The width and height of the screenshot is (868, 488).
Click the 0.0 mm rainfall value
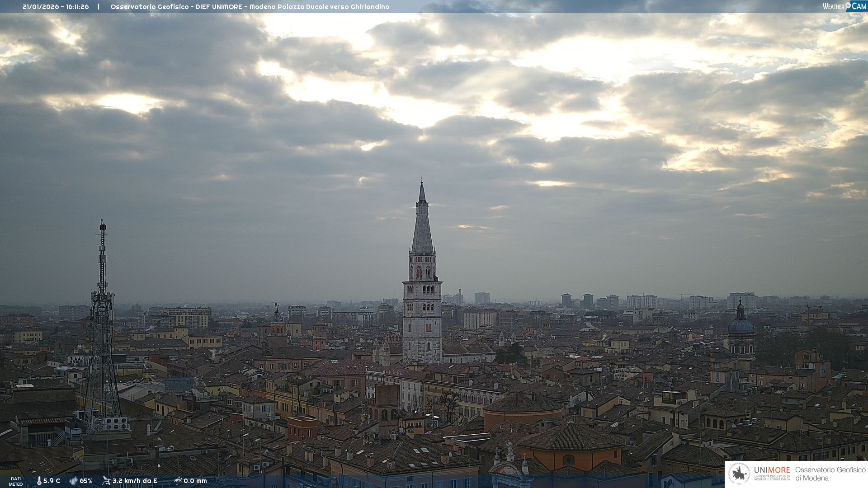coord(195,481)
